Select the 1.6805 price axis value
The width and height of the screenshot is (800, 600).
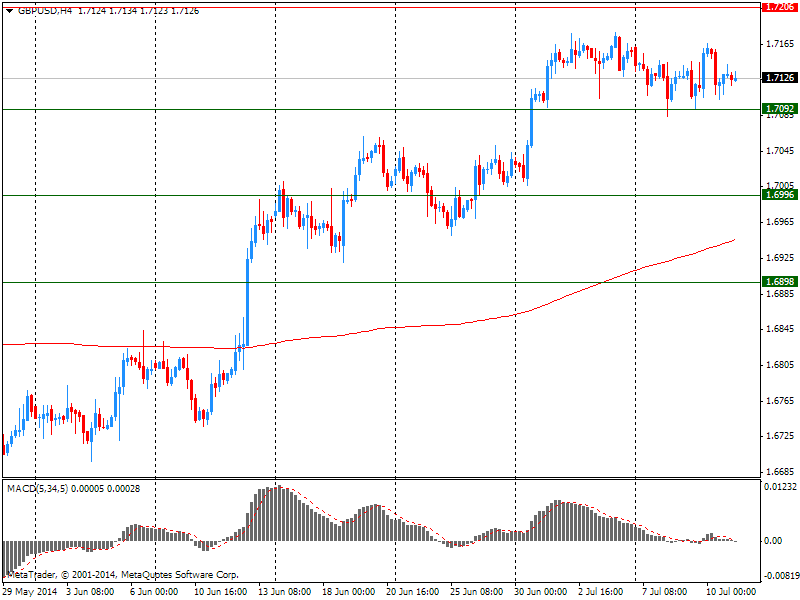coord(780,365)
